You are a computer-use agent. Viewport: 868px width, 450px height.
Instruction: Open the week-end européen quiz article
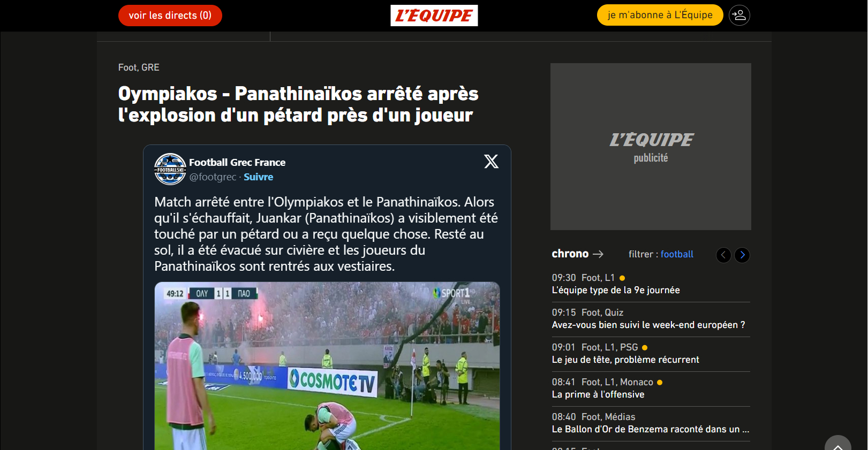point(648,325)
